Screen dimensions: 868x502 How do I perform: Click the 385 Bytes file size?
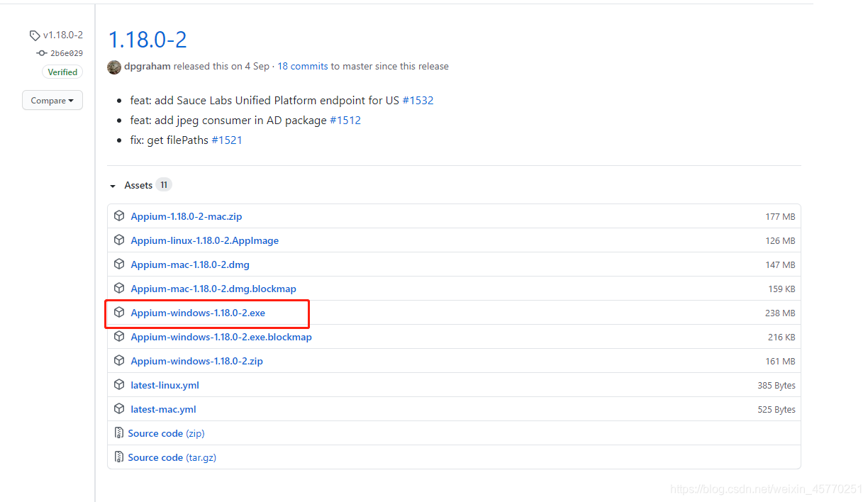click(x=777, y=385)
